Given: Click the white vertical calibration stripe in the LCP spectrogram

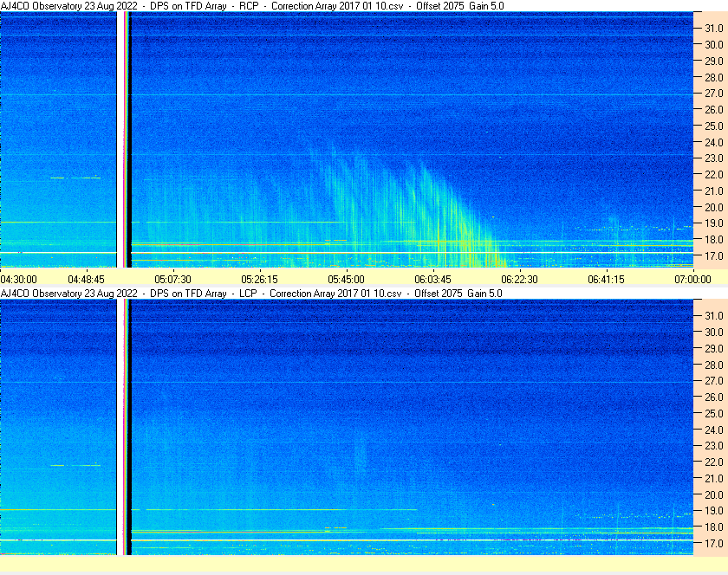Looking at the screenshot, I should tap(120, 427).
